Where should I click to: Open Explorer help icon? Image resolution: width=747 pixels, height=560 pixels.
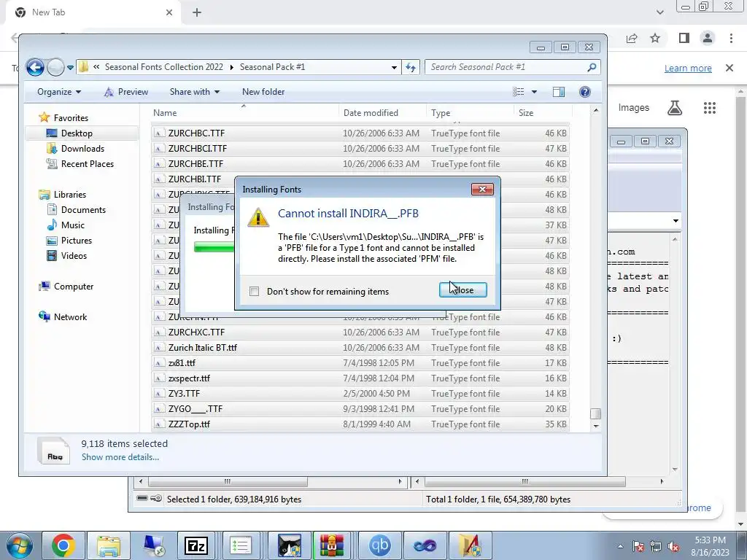[584, 92]
